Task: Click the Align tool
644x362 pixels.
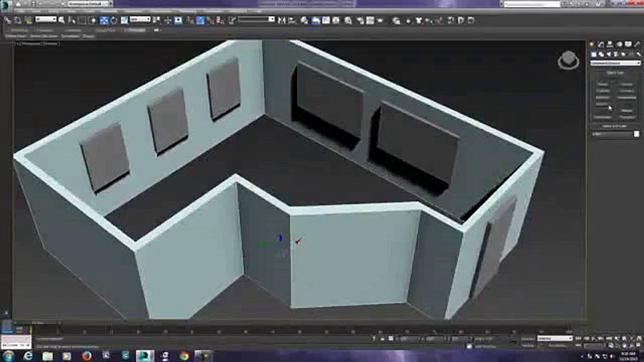Action: point(291,21)
